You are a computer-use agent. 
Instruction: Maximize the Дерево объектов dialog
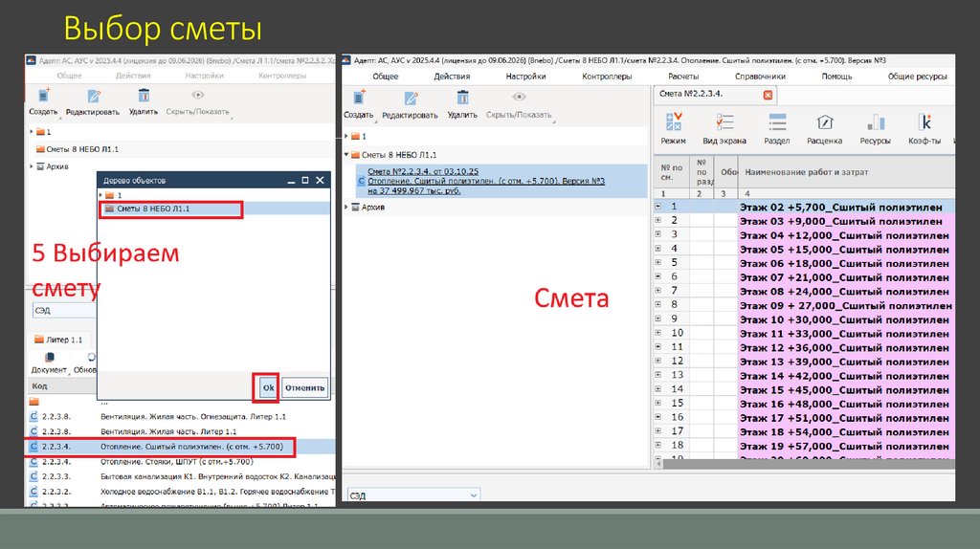coord(305,180)
